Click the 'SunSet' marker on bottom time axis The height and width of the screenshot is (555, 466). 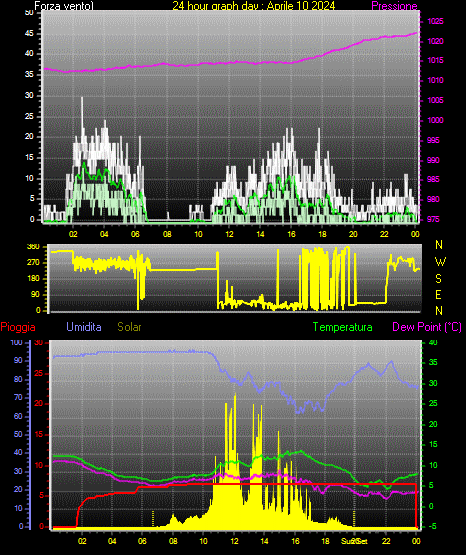pyautogui.click(x=355, y=541)
